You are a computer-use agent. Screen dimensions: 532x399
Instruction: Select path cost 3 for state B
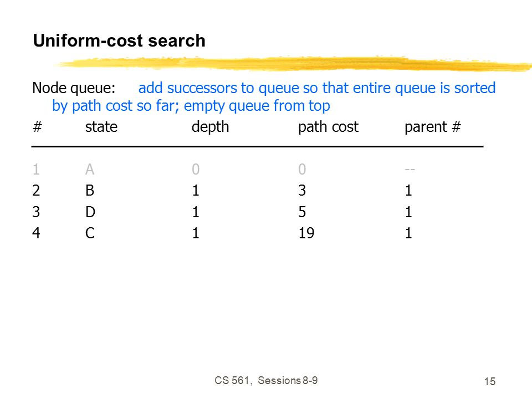(302, 190)
